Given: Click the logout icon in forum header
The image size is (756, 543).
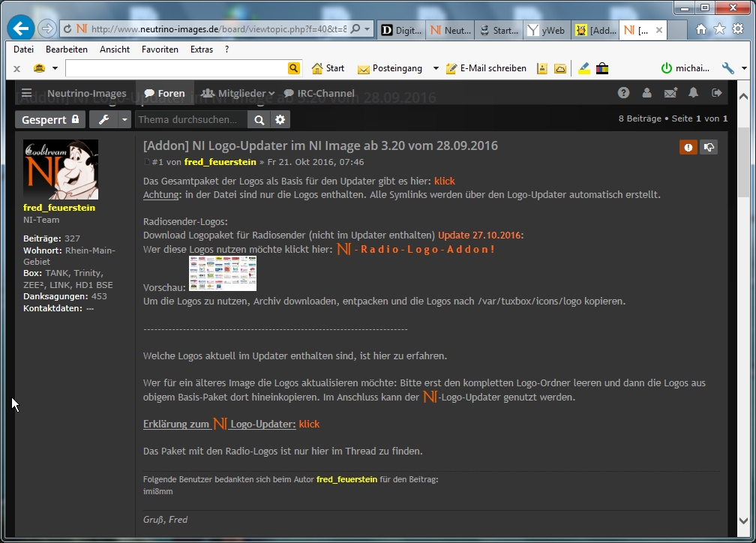Looking at the screenshot, I should coord(717,93).
